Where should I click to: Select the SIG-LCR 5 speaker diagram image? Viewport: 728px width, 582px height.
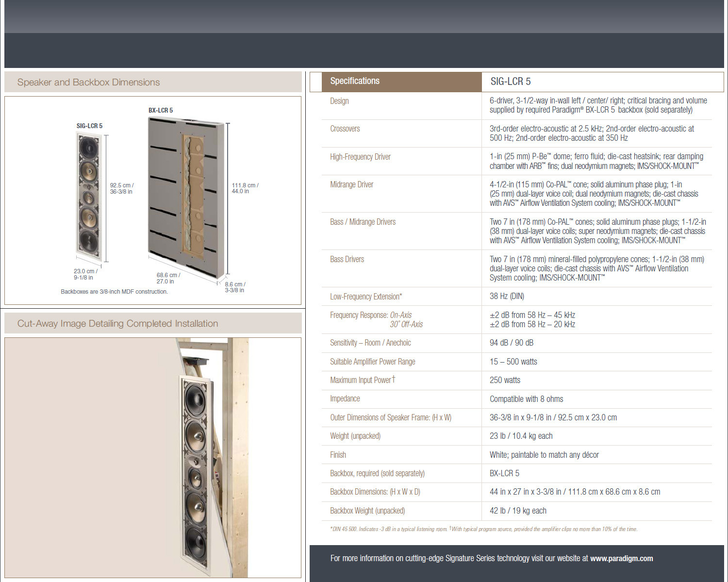pyautogui.click(x=89, y=198)
